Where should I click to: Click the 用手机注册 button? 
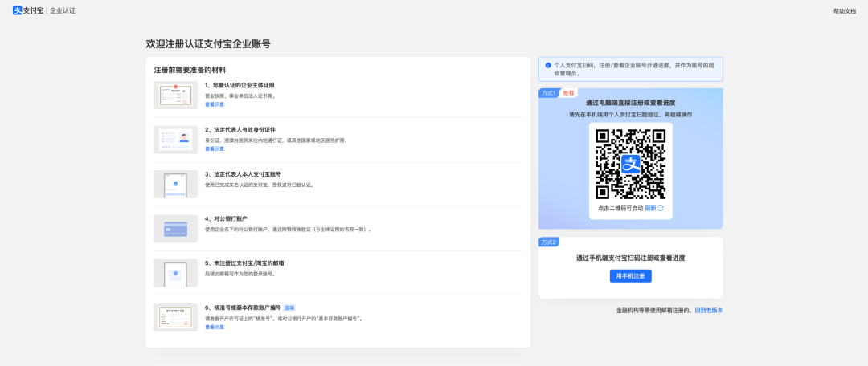click(631, 276)
